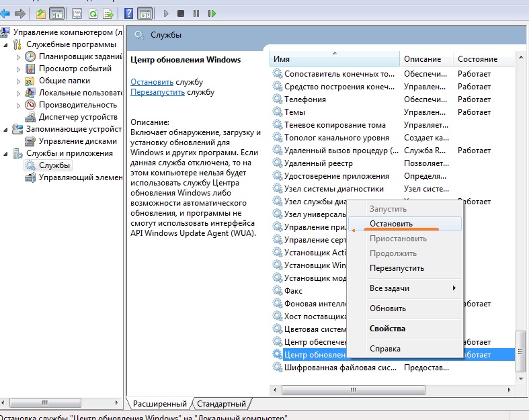Screen dimensions: 529x420
Task: Expand the Просмотр событий node arrow
Action: (18, 69)
